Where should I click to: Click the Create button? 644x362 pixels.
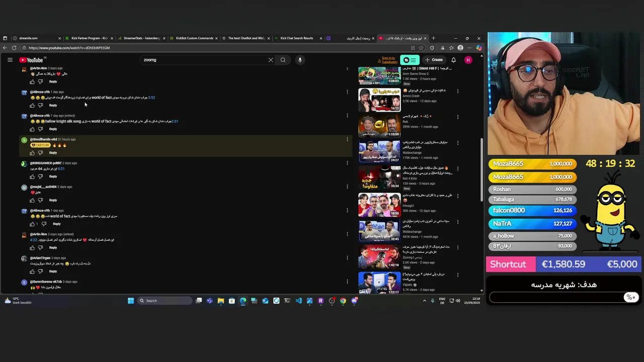pos(434,60)
